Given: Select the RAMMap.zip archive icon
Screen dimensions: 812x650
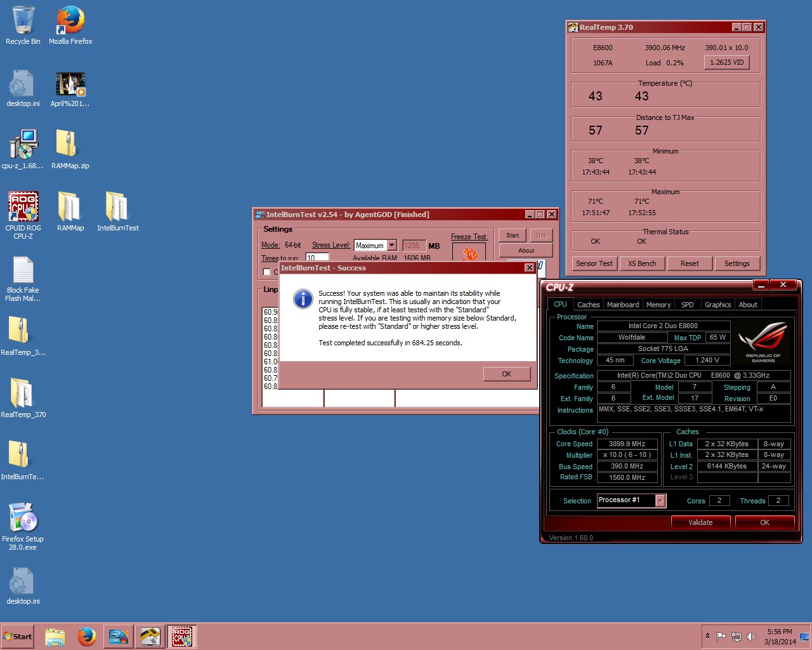Looking at the screenshot, I should [x=70, y=150].
